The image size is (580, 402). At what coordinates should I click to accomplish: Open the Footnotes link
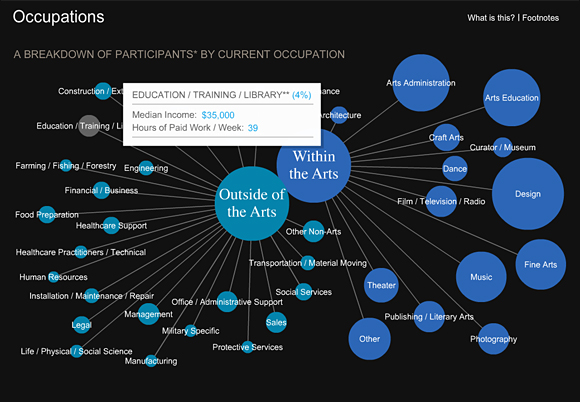540,18
